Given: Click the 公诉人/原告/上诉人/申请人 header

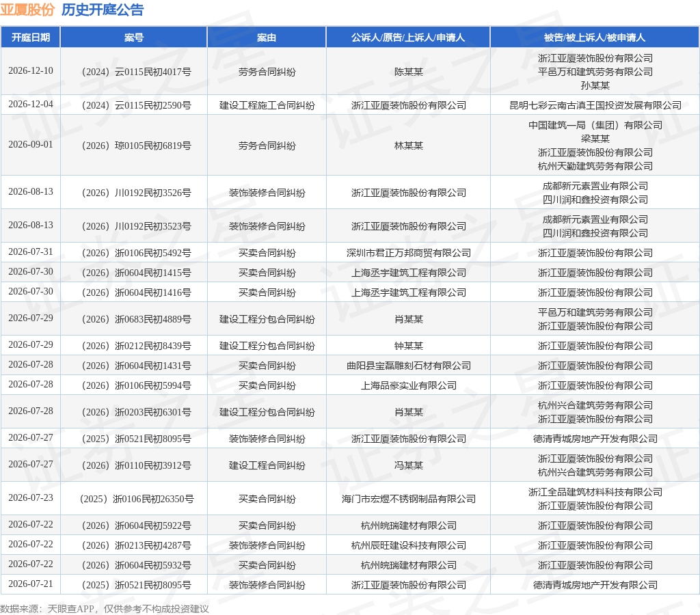Looking at the screenshot, I should click(x=408, y=38).
